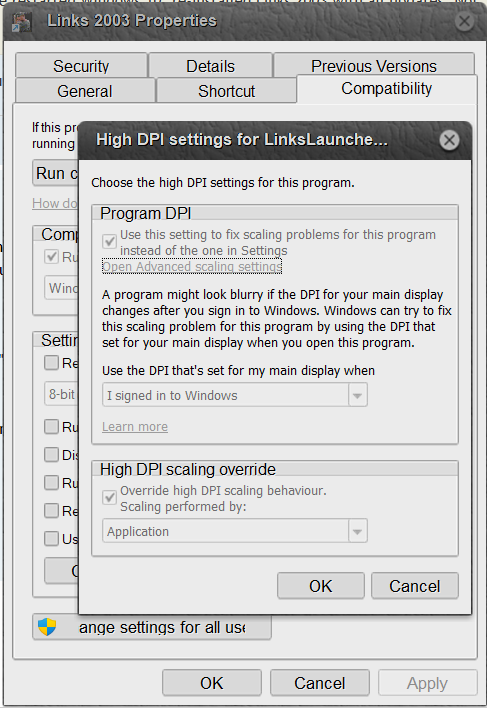Switch to the Details tab

210,66
